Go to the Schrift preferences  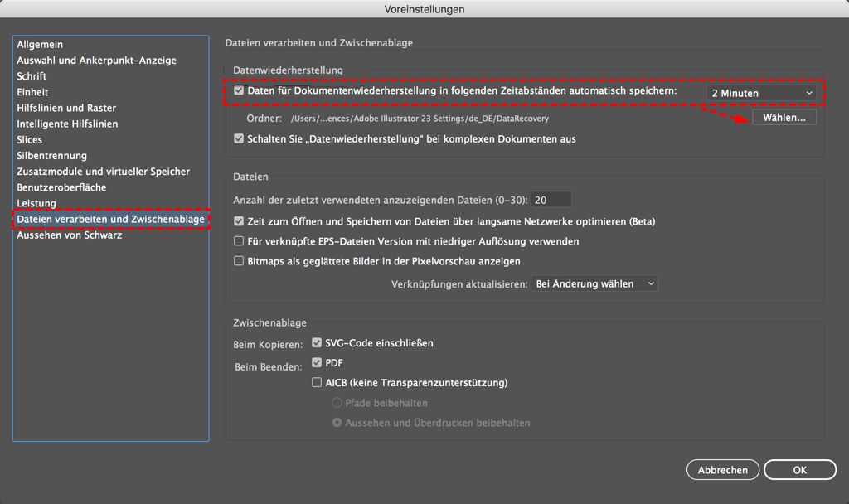pos(32,76)
